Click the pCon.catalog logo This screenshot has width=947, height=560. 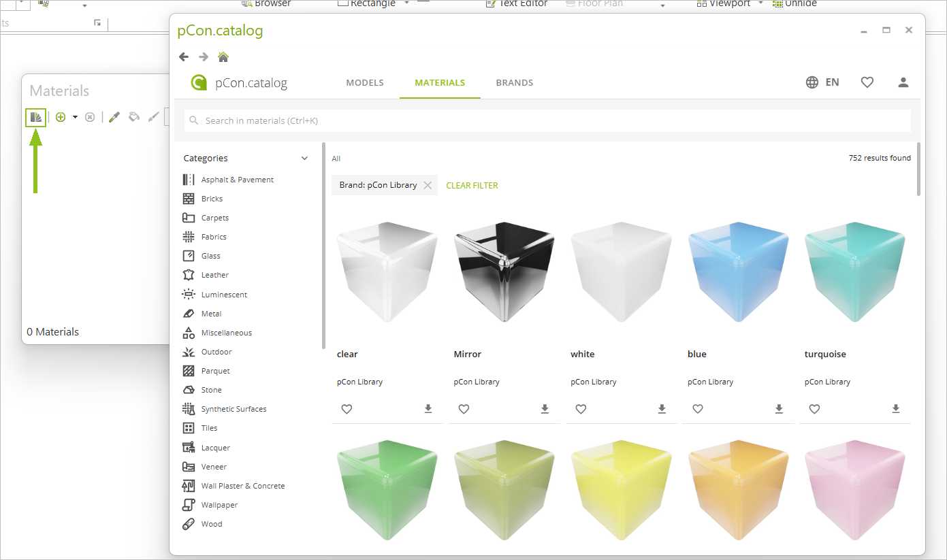(239, 83)
